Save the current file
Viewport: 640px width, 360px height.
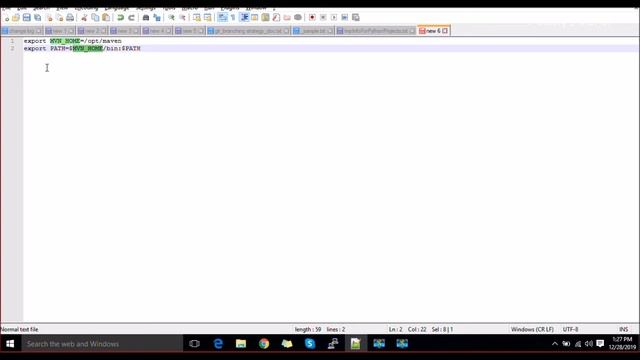click(27, 18)
